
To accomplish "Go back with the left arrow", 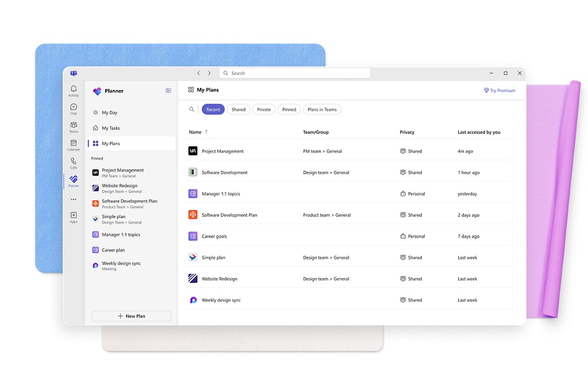I will click(199, 73).
